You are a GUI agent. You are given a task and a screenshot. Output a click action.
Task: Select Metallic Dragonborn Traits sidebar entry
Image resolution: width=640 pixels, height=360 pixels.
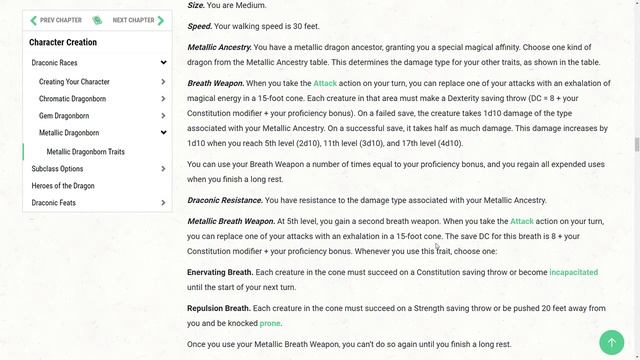pyautogui.click(x=85, y=152)
